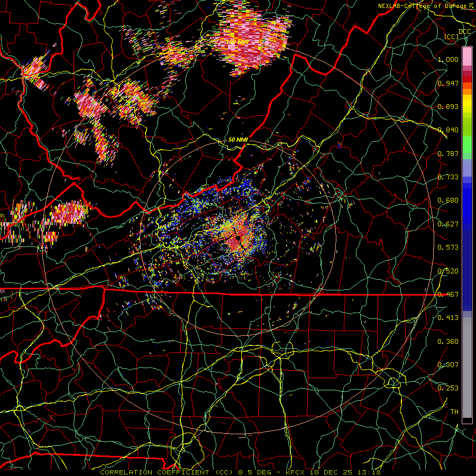The height and width of the screenshot is (476, 476).
Task: Select the 0.947 scale value
Action: tap(448, 83)
